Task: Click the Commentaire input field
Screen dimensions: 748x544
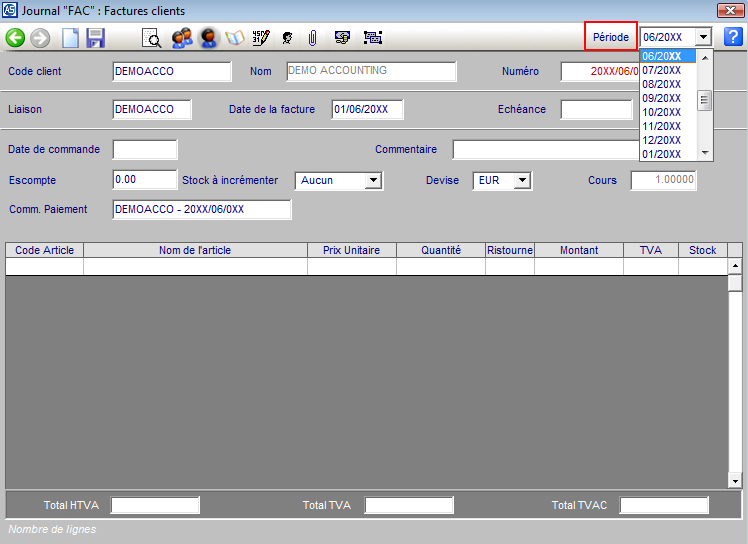Action: (x=546, y=149)
